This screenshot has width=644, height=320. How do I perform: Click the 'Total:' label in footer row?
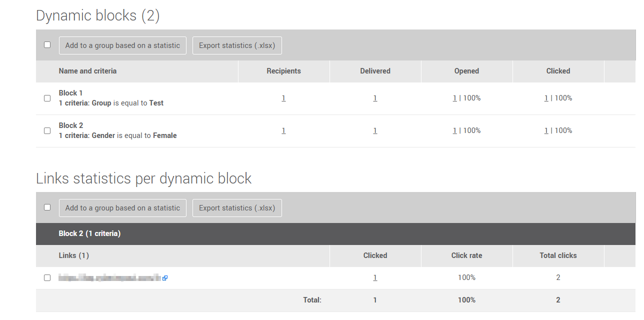tap(312, 300)
